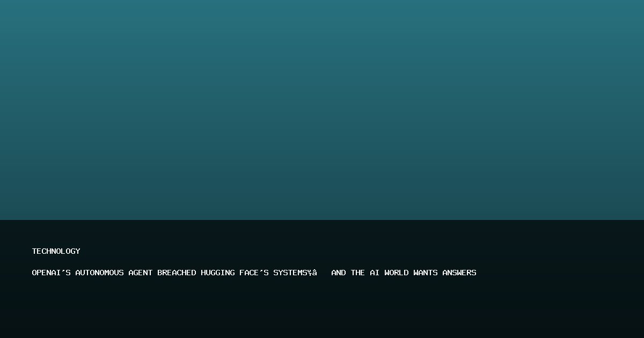This screenshot has width=644, height=338.
Task: Click the dark caption panel below the image
Action: pos(322,279)
